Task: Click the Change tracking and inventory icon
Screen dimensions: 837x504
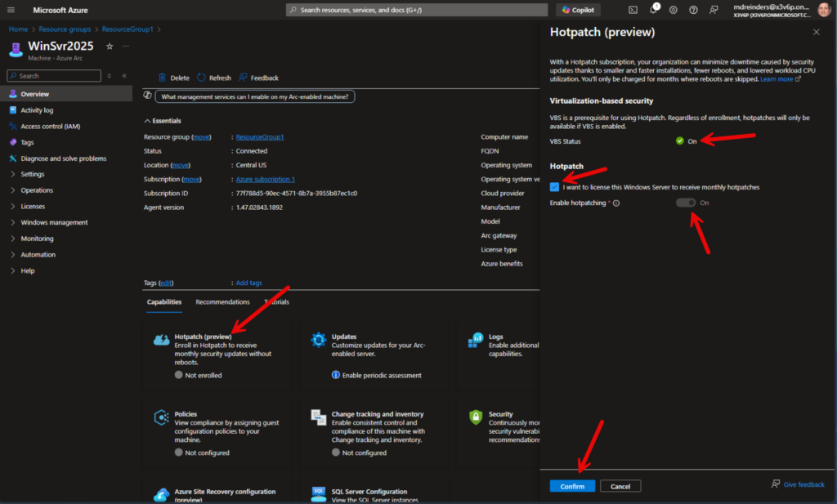Action: click(x=318, y=417)
